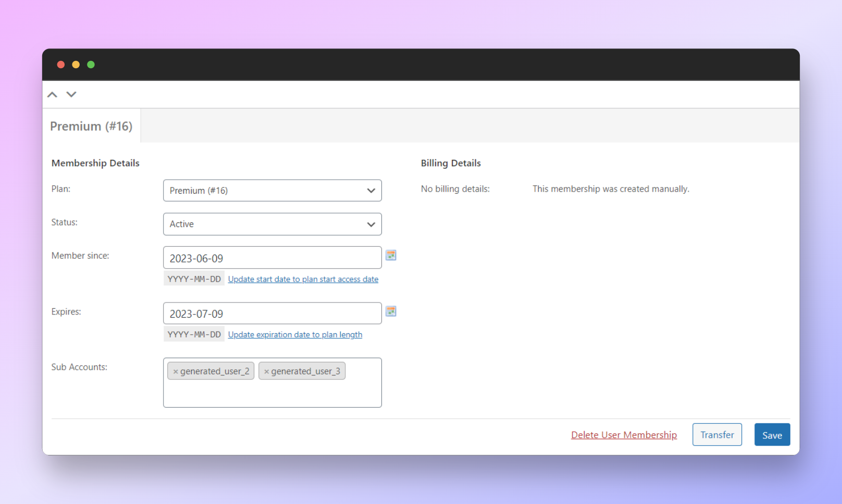Click the Membership Details heading

[95, 163]
